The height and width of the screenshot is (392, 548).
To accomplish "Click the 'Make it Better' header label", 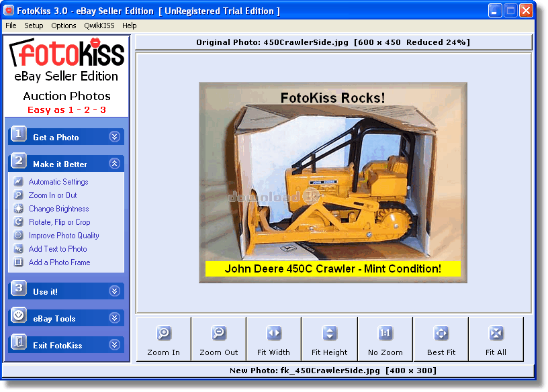I will [x=60, y=164].
